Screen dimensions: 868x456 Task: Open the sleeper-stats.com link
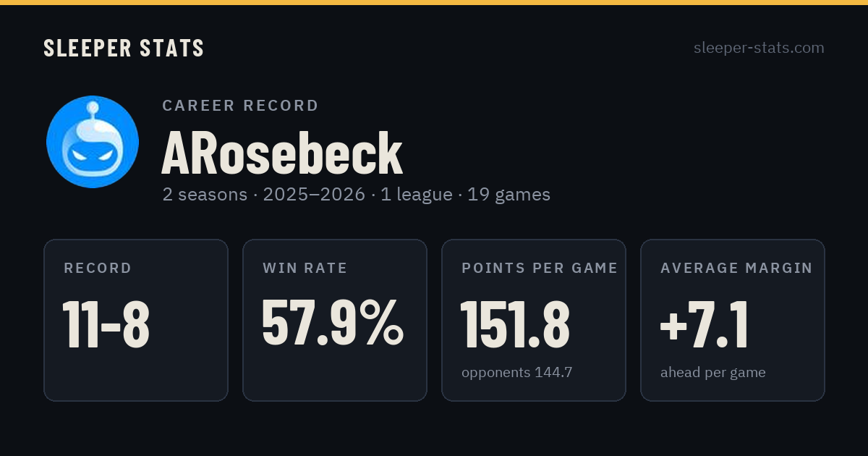(x=759, y=48)
